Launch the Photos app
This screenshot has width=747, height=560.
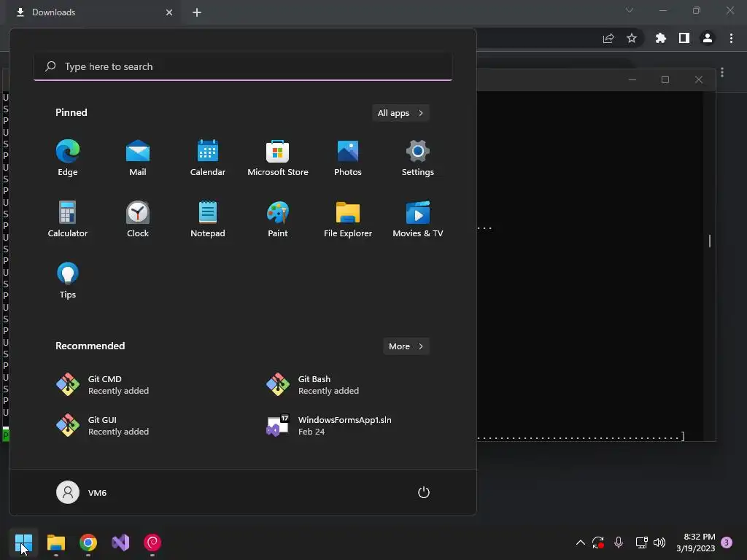348,158
